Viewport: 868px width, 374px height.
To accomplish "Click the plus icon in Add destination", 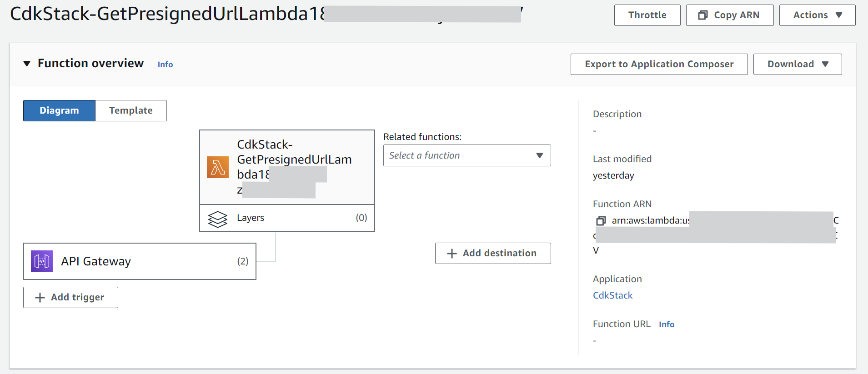I will click(x=452, y=254).
